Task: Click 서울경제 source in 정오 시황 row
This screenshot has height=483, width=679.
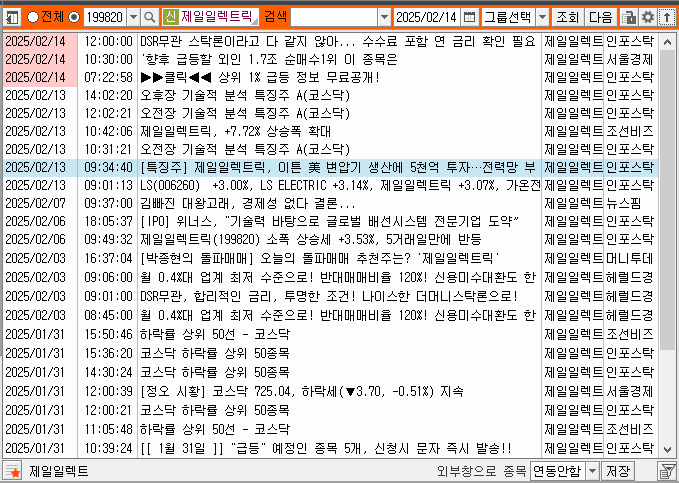Action: point(629,392)
